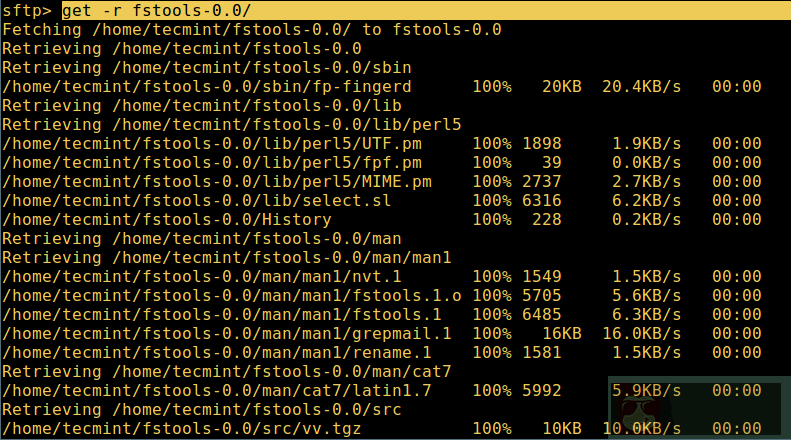Click the man/man1/grepmail.1 file path
791x440 pixels.
227,334
